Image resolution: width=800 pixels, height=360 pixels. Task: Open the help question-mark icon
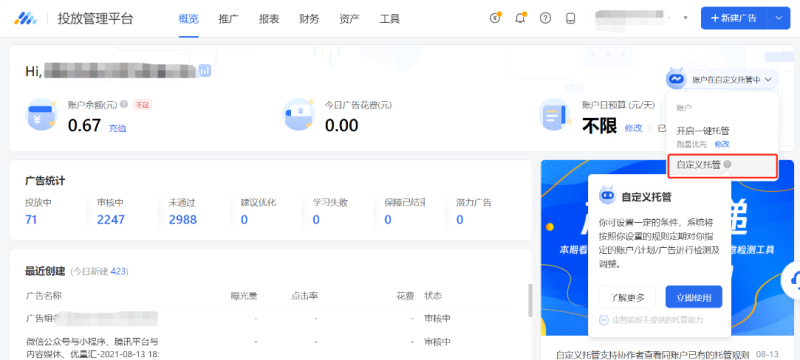click(545, 18)
